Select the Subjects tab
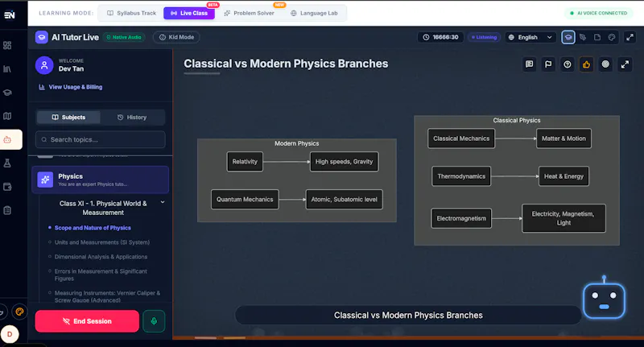The height and width of the screenshot is (347, 644). [68, 118]
